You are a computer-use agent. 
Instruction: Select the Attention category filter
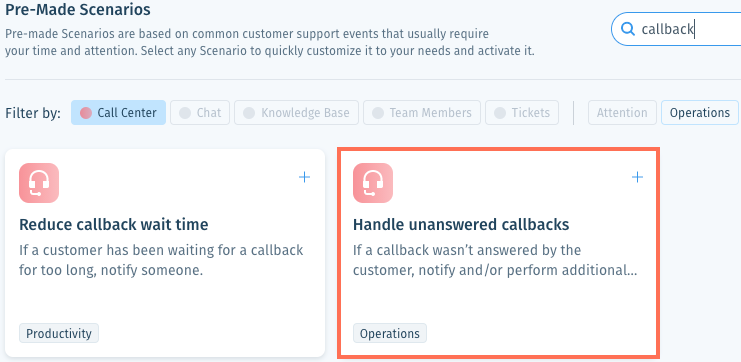[x=622, y=112]
